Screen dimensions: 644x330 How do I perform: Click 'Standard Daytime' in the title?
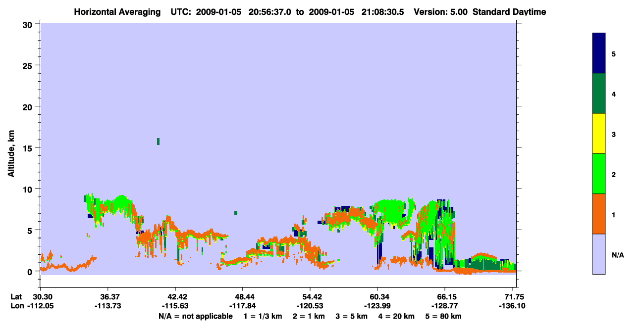509,12
